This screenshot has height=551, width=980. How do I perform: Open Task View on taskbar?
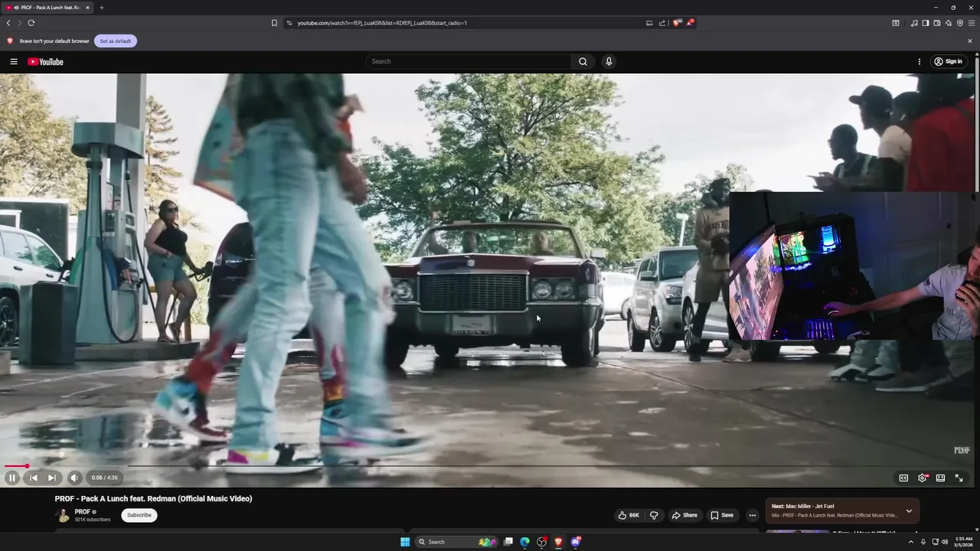[508, 542]
